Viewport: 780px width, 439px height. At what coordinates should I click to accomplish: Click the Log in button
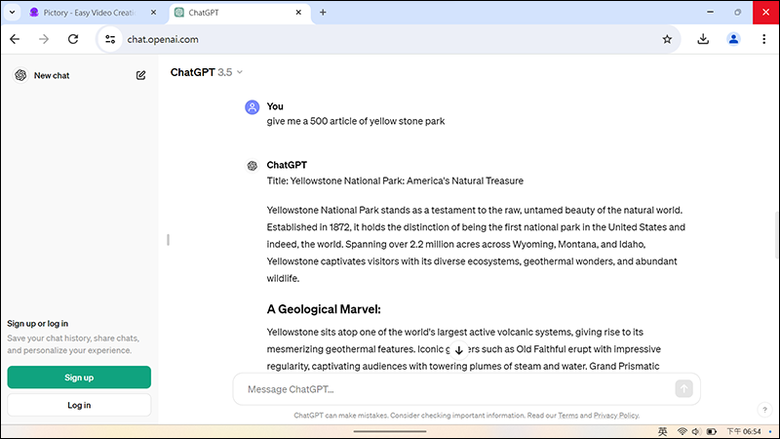tap(79, 405)
